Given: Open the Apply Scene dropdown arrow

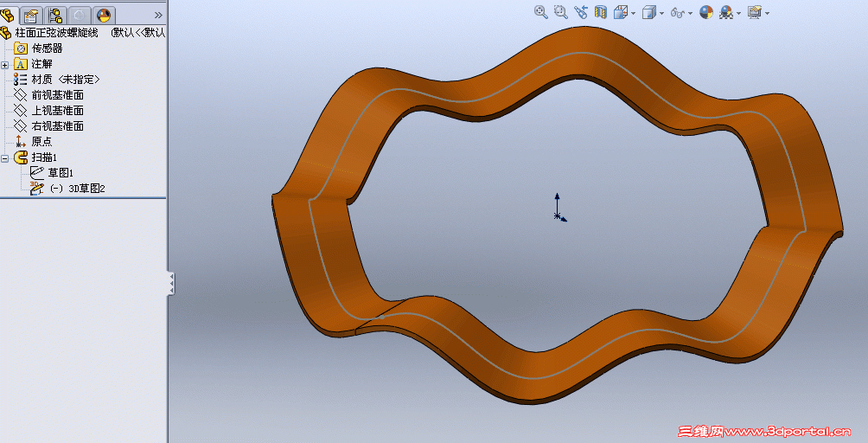Looking at the screenshot, I should (738, 13).
